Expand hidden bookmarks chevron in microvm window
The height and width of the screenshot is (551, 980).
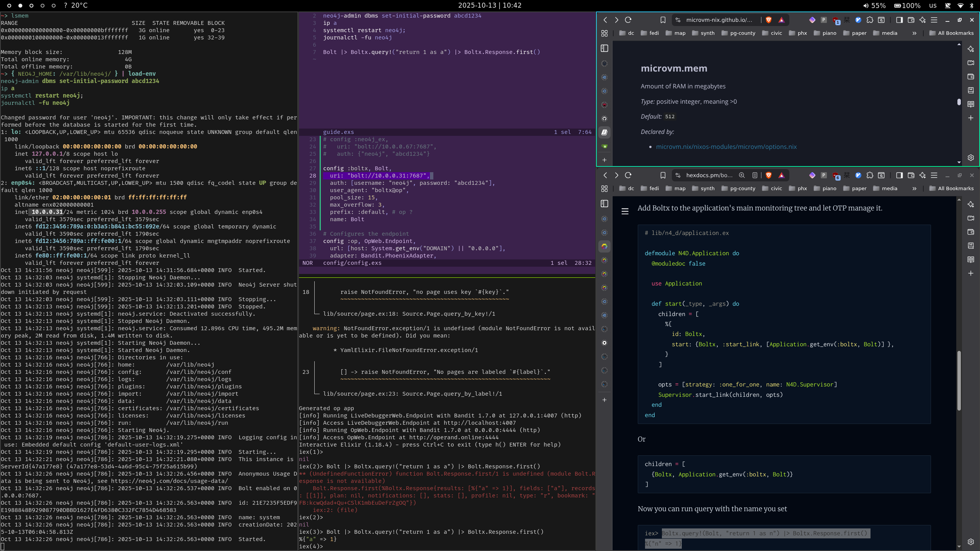[915, 33]
